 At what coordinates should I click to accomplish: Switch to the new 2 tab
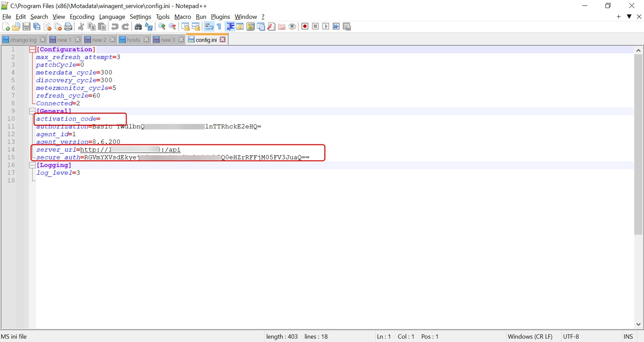pyautogui.click(x=99, y=40)
